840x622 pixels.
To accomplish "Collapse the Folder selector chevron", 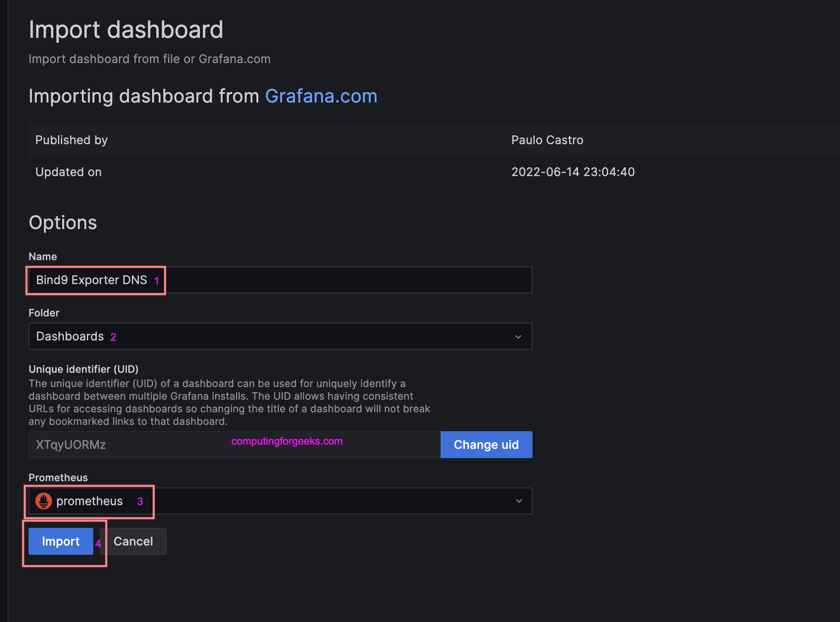I will coord(518,336).
